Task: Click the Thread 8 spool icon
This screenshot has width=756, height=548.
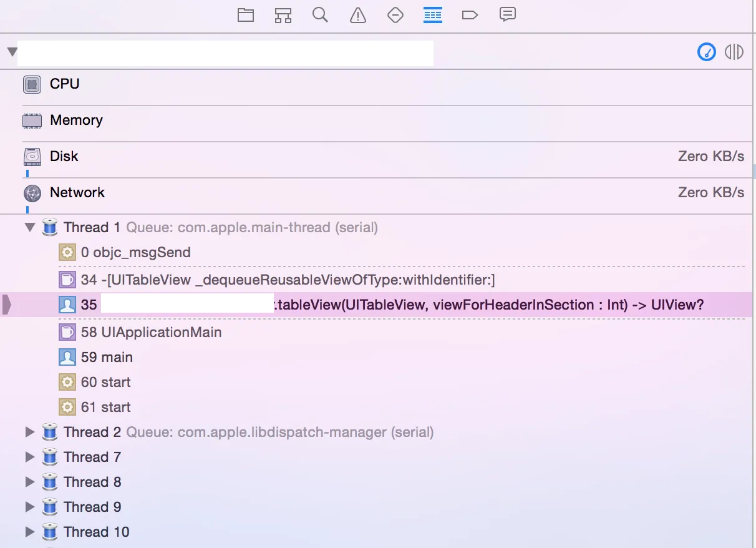Action: (x=50, y=482)
